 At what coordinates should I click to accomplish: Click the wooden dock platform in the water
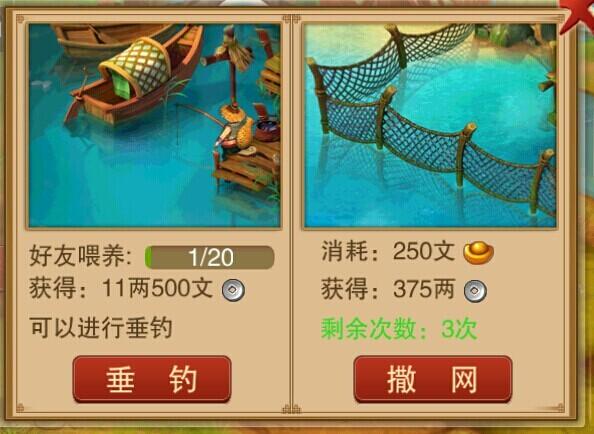point(246,167)
